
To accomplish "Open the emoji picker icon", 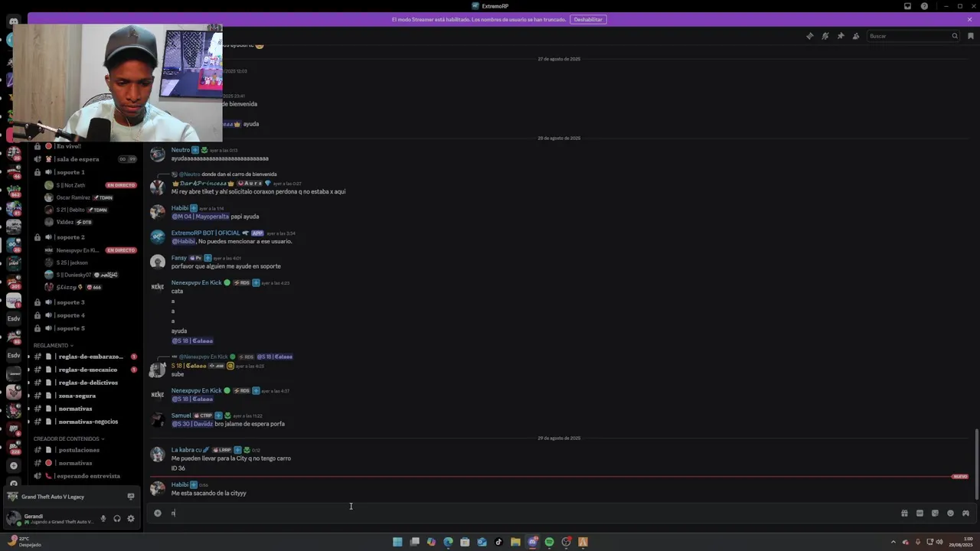I will (950, 514).
